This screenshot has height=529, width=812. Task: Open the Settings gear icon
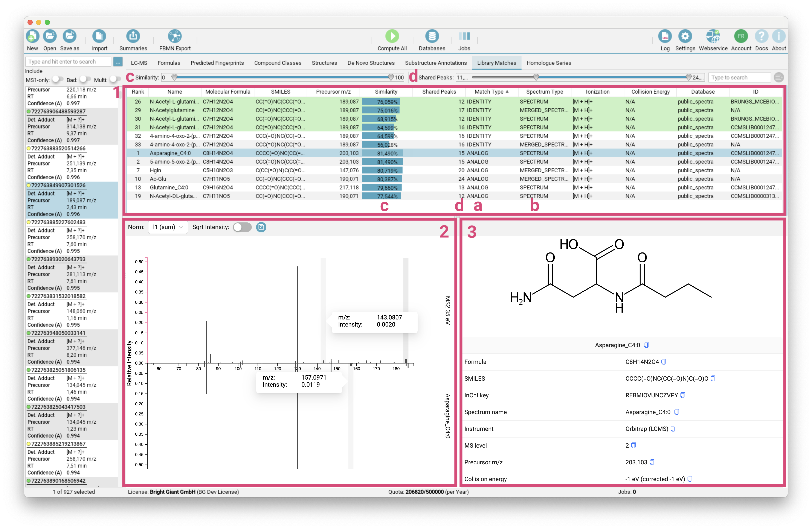685,36
